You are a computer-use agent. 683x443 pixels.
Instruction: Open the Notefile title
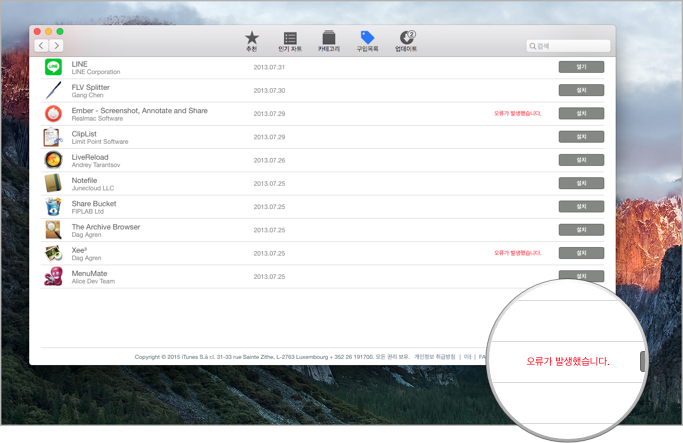click(x=85, y=180)
